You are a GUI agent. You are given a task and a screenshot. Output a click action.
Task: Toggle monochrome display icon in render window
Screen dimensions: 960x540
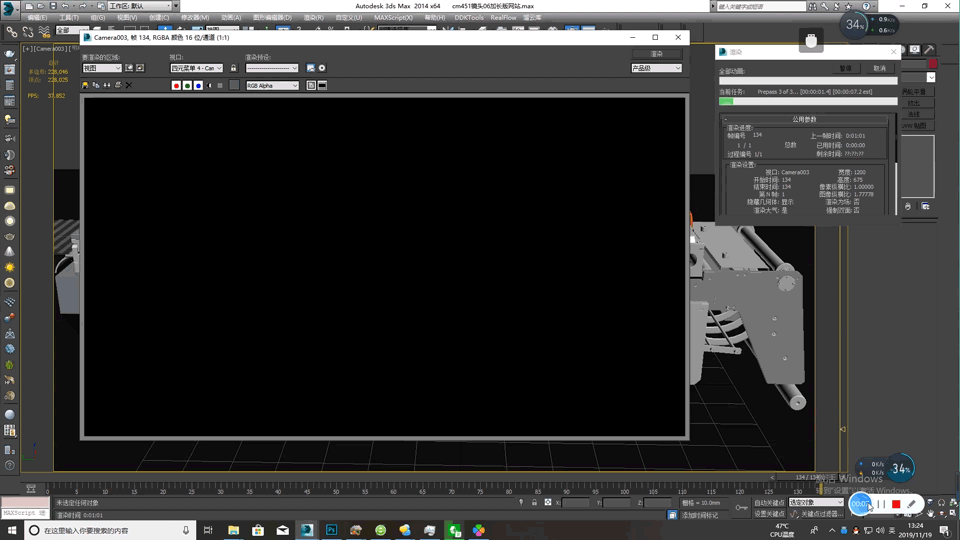click(220, 86)
